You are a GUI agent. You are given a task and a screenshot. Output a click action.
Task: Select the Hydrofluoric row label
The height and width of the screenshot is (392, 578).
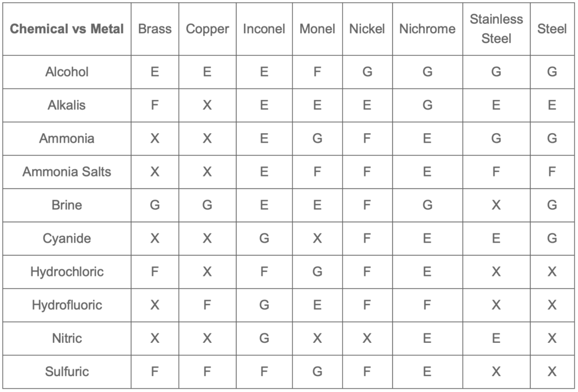point(67,305)
